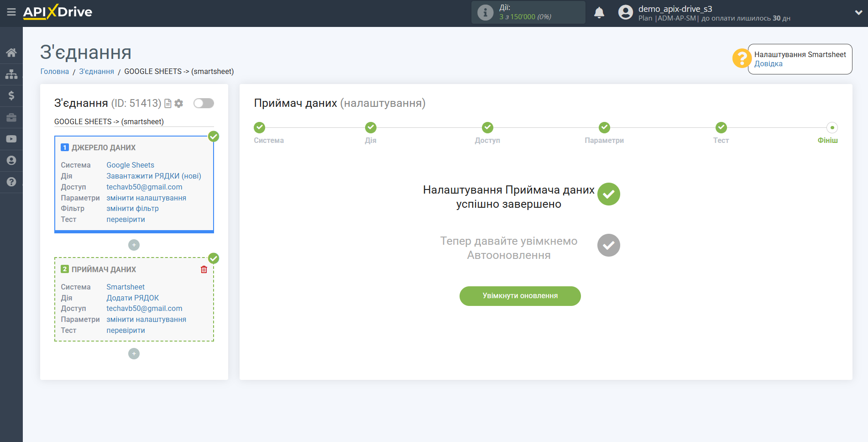This screenshot has height=442, width=868.
Task: Add step between source and receiver
Action: point(134,245)
